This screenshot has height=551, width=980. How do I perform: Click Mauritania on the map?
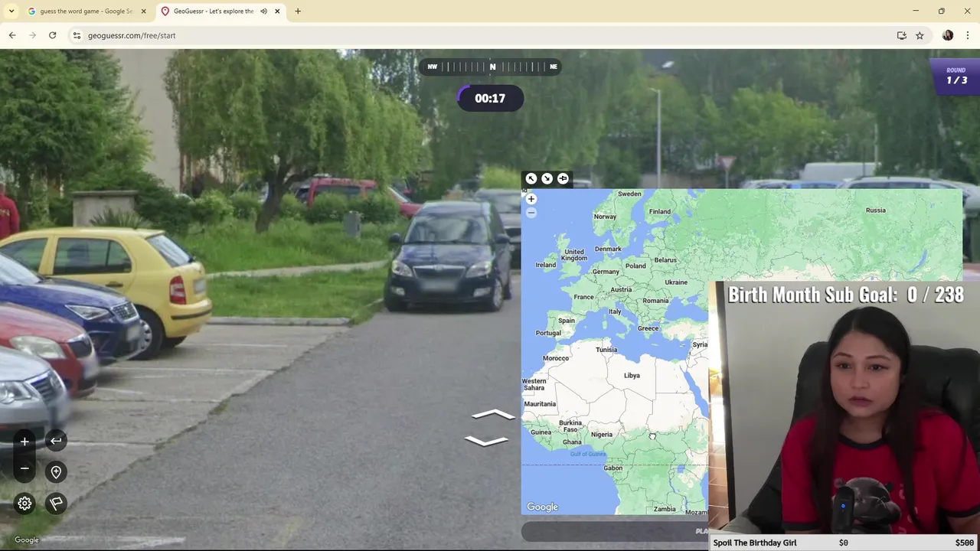click(540, 404)
